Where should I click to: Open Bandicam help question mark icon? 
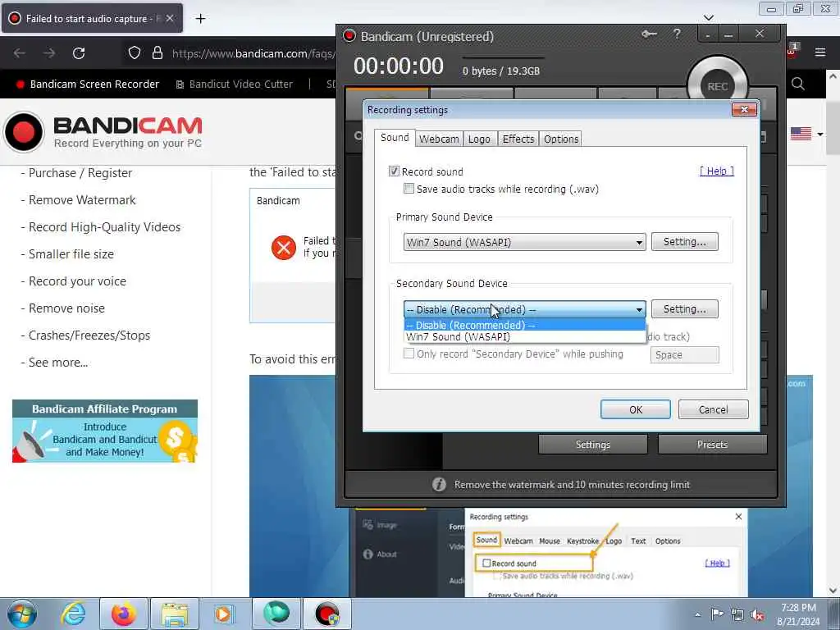pyautogui.click(x=677, y=34)
